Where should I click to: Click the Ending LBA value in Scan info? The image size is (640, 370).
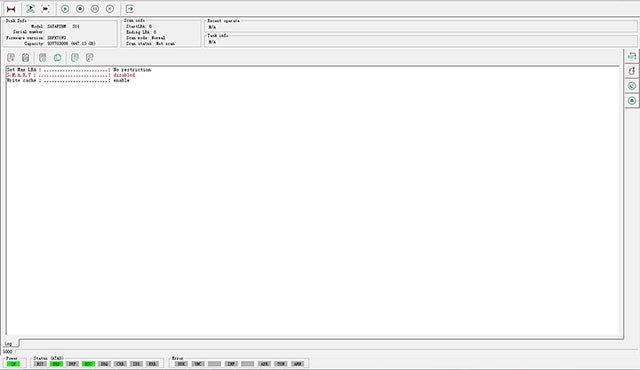click(x=155, y=32)
